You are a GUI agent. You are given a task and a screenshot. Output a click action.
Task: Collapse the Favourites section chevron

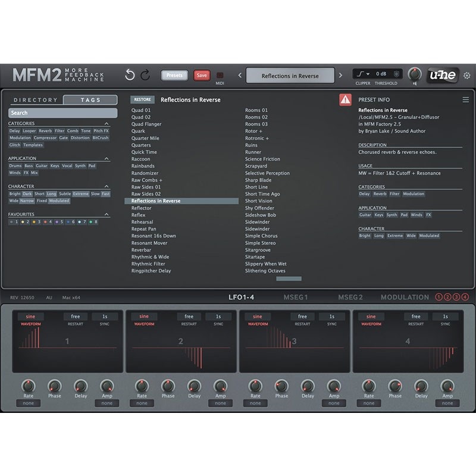point(107,214)
